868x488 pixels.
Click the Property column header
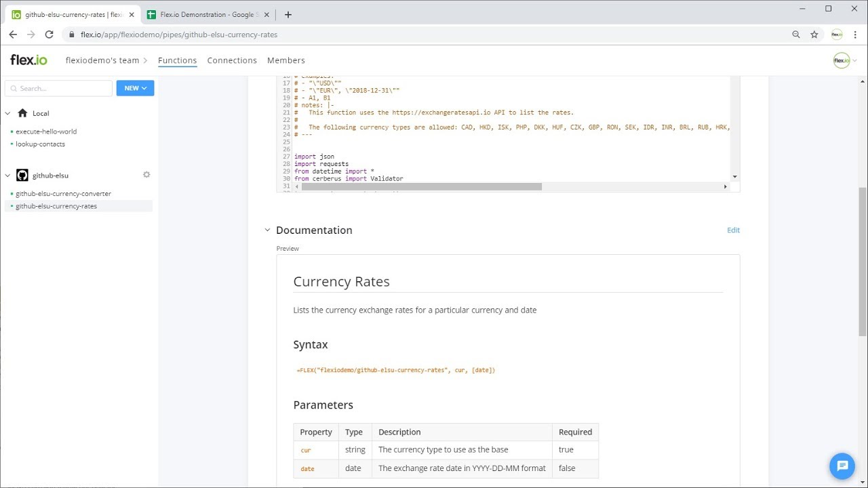(315, 432)
